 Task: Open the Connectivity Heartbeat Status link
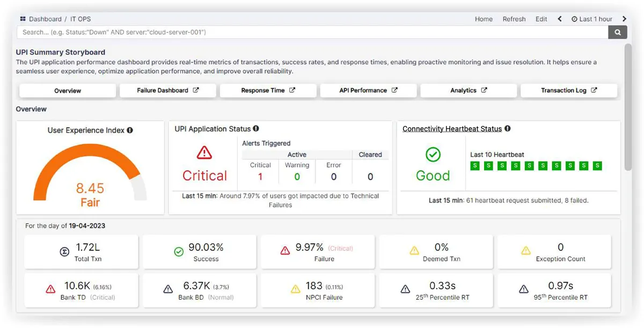pos(452,129)
